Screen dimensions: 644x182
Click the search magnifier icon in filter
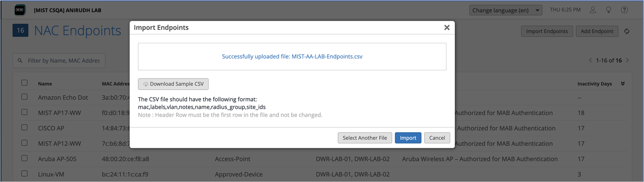pyautogui.click(x=20, y=61)
